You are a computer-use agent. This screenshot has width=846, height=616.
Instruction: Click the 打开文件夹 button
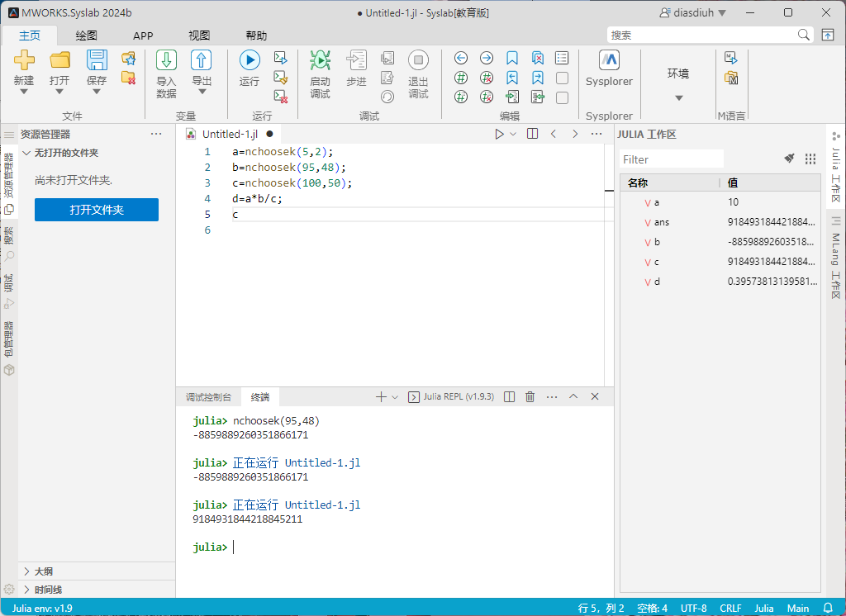click(x=97, y=210)
